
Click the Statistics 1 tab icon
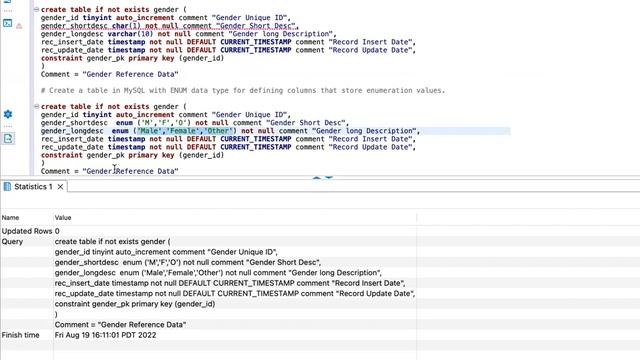(x=7, y=187)
